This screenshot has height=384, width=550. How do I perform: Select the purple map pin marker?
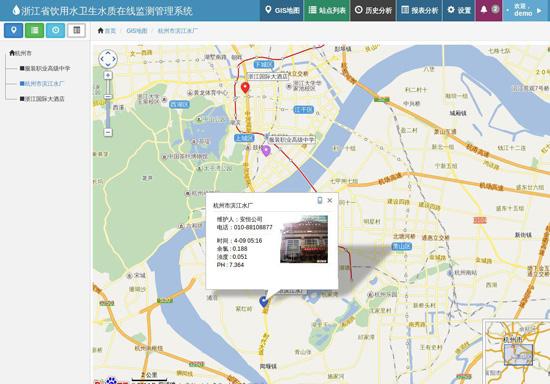(267, 151)
